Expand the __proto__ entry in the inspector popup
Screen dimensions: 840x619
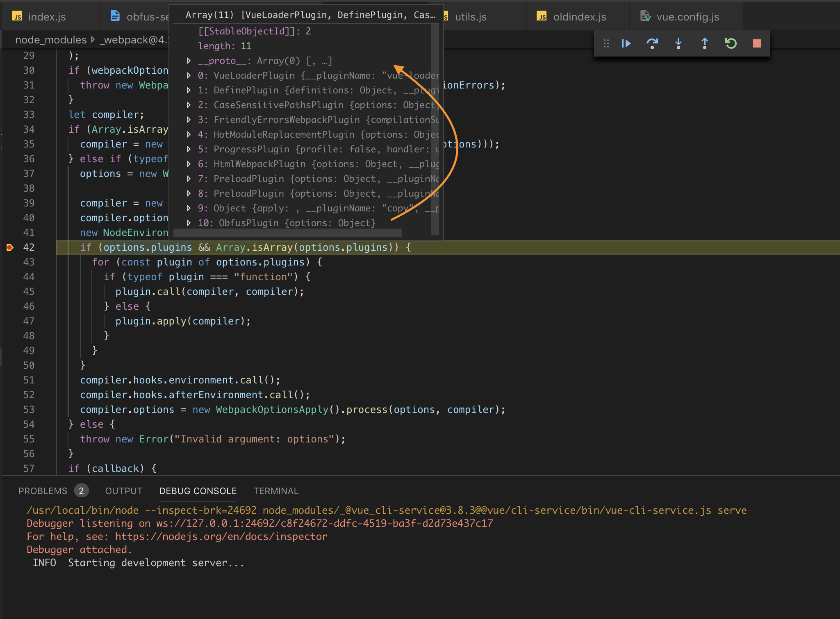click(x=189, y=61)
